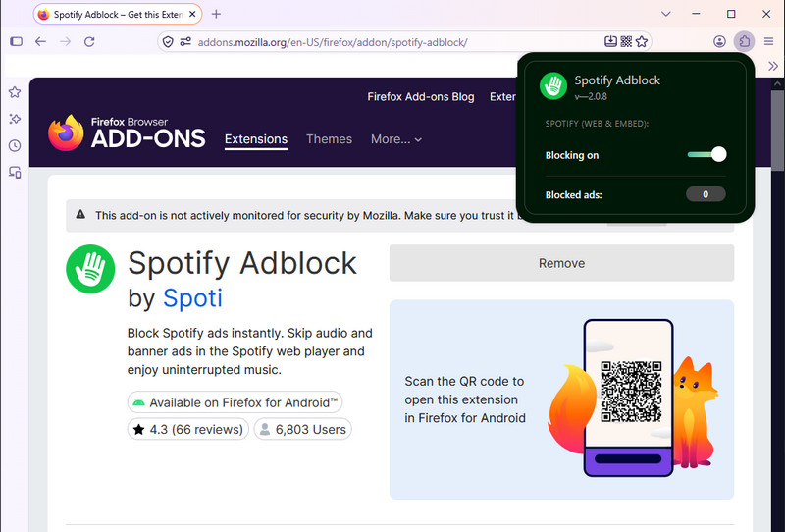The image size is (785, 532).
Task: Click the large Spotify Adblock add-on icon
Action: click(x=90, y=269)
